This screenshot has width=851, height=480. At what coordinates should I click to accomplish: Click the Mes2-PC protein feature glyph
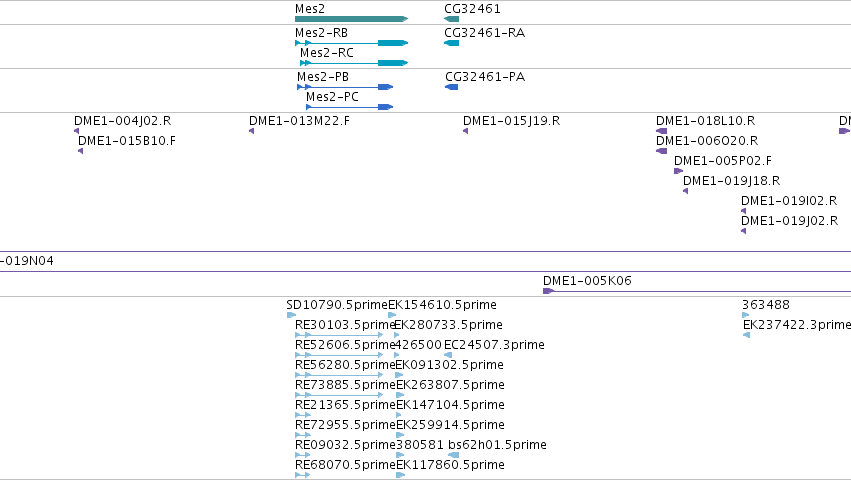[x=350, y=107]
